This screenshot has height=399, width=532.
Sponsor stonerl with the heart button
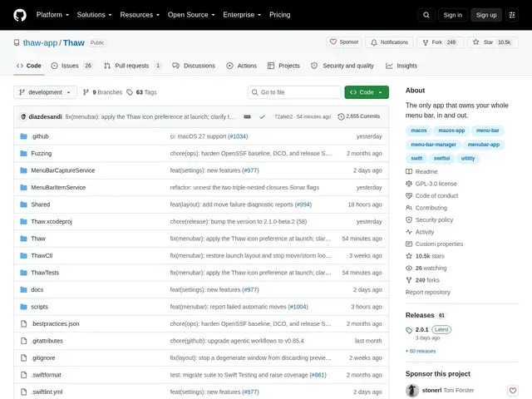pyautogui.click(x=513, y=391)
